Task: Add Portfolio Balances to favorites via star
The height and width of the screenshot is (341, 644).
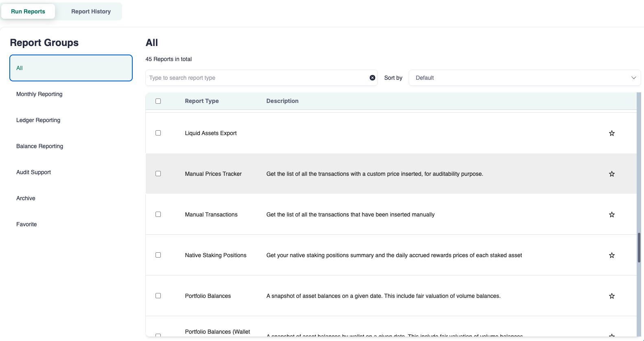Action: 611,296
